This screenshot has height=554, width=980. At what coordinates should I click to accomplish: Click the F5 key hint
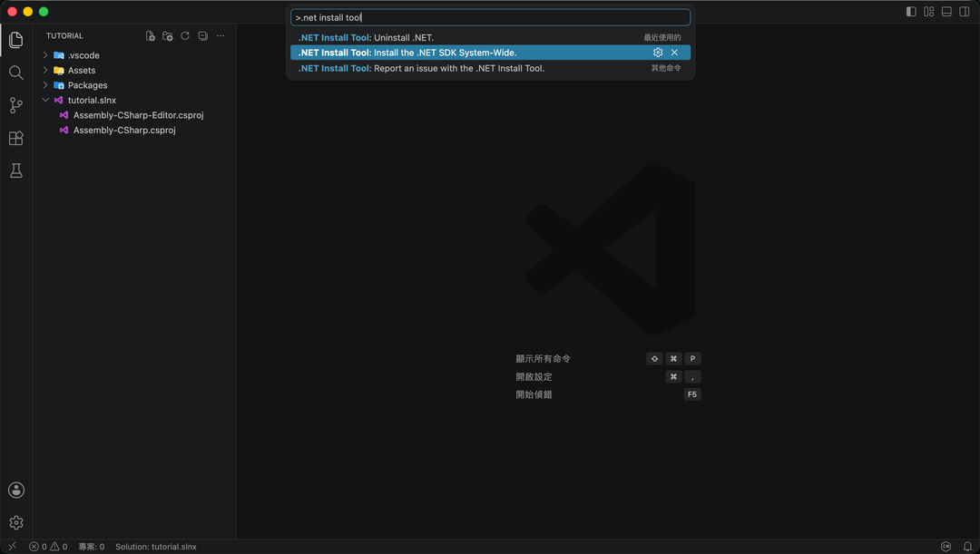pyautogui.click(x=691, y=394)
